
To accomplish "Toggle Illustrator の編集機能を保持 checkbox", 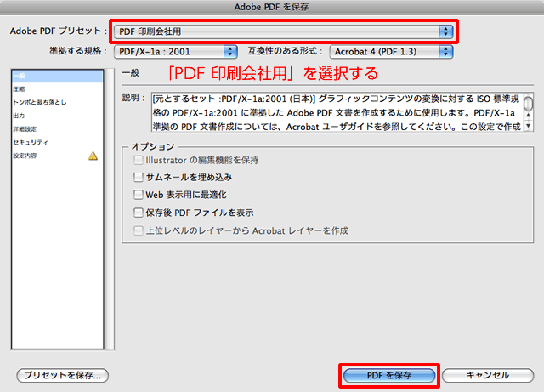I will click(x=139, y=160).
